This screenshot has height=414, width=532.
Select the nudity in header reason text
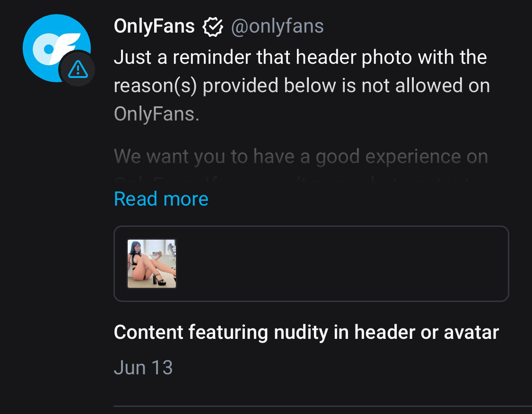coord(306,332)
